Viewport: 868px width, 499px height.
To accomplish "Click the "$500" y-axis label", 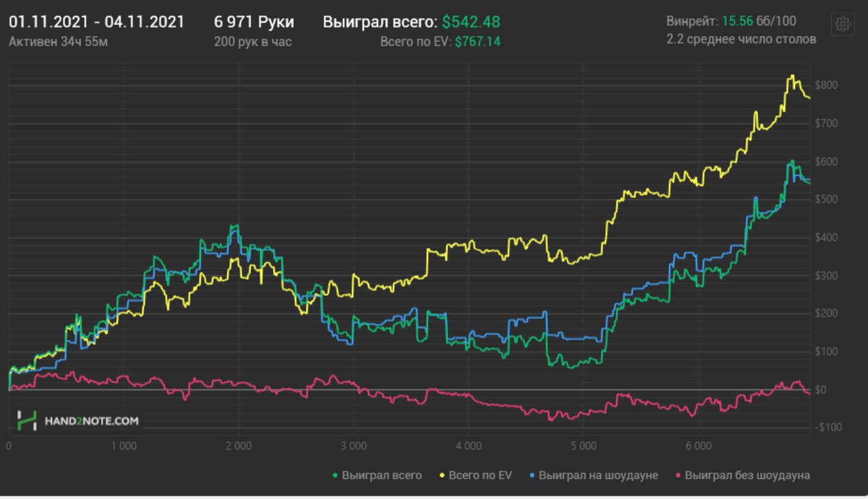I will pyautogui.click(x=826, y=199).
